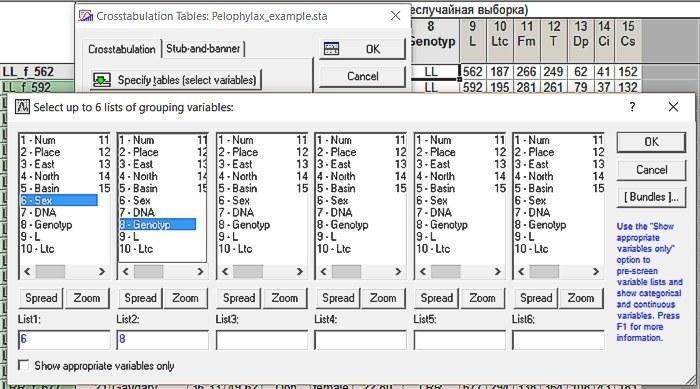Click the Crosstabulation Tables title bar icon
Image resolution: width=700 pixels, height=389 pixels.
85,16
